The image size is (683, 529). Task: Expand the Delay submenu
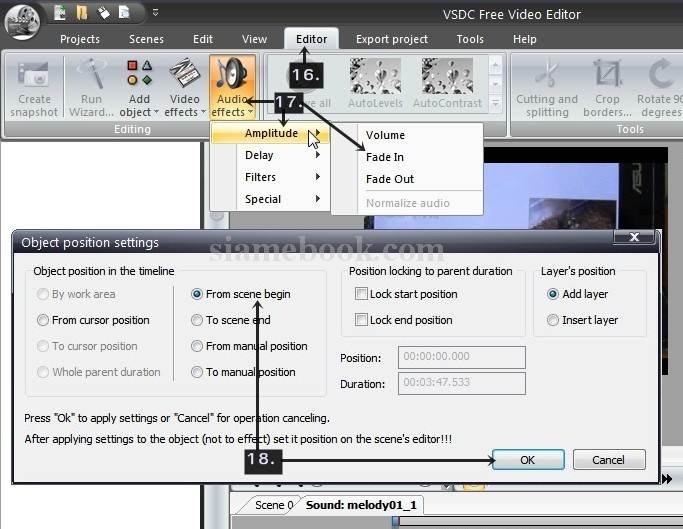(x=270, y=155)
